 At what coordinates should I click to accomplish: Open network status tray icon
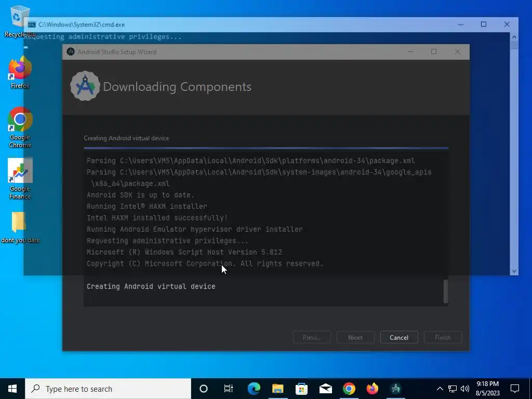pyautogui.click(x=453, y=389)
